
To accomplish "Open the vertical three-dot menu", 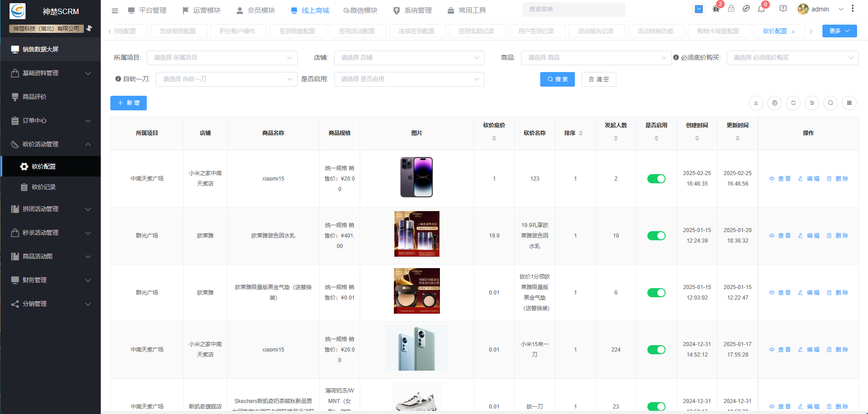I will 852,9.
